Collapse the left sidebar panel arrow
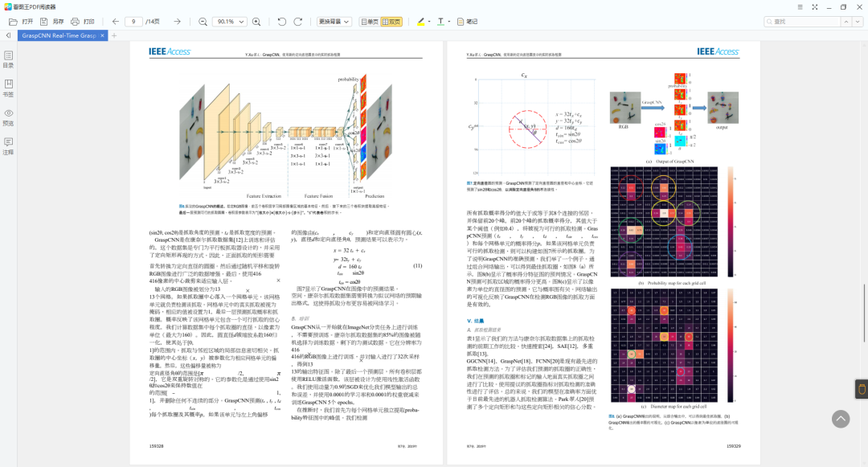 point(8,36)
